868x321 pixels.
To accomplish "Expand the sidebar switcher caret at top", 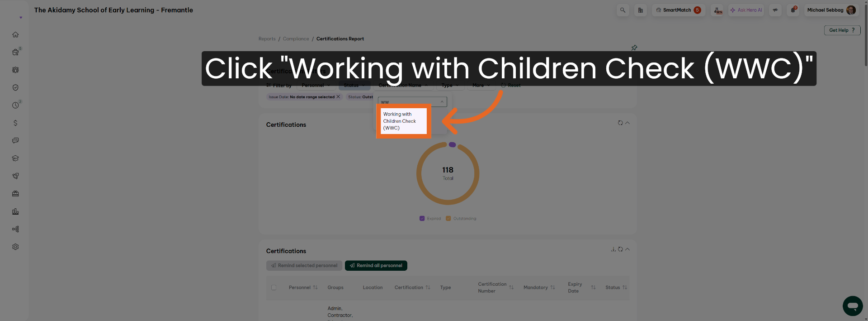I will click(21, 18).
